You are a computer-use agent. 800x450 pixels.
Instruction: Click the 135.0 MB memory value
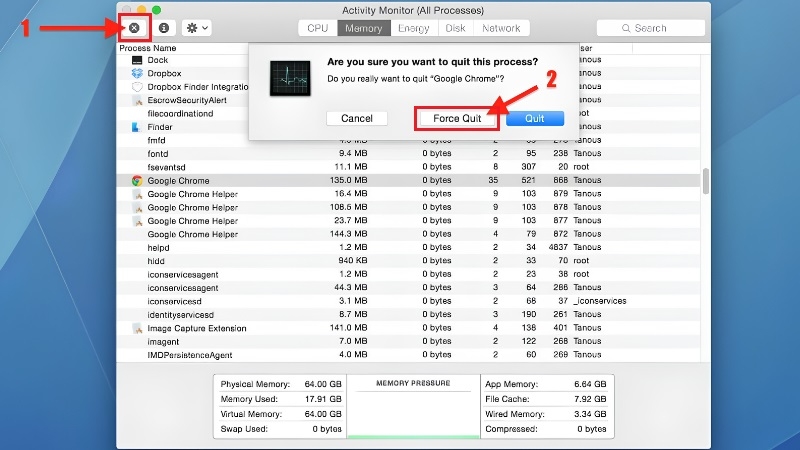[348, 180]
